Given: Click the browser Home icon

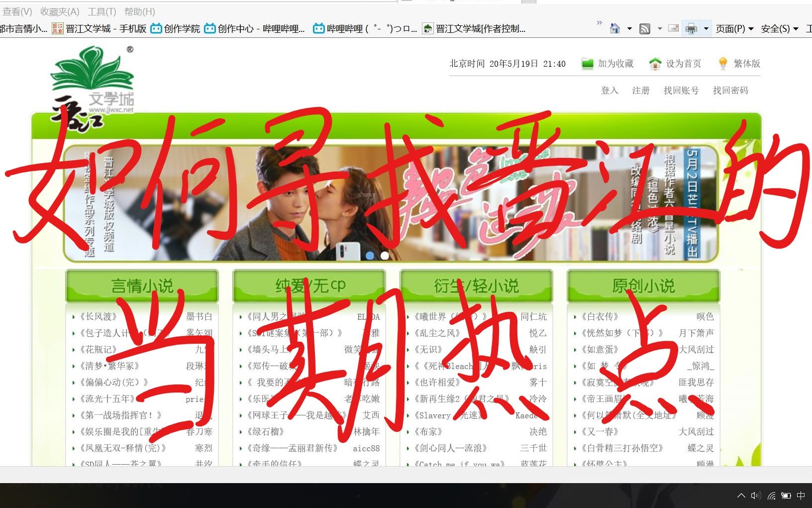Looking at the screenshot, I should [x=615, y=29].
